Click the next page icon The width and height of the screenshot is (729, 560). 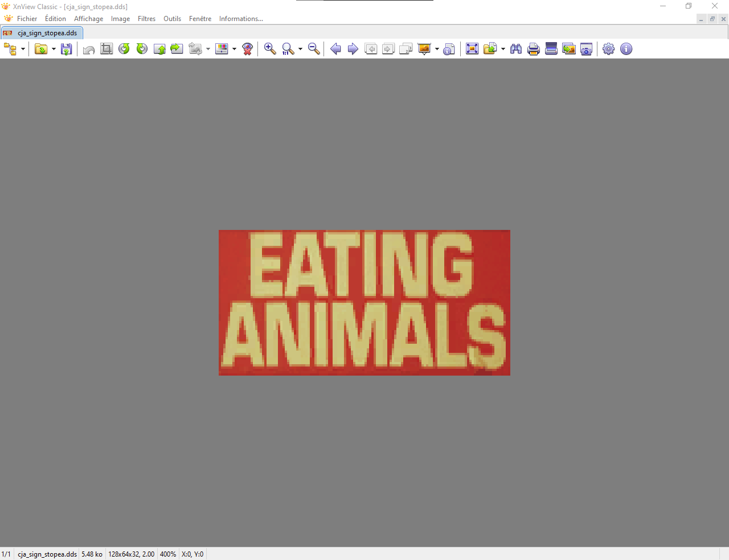(388, 49)
